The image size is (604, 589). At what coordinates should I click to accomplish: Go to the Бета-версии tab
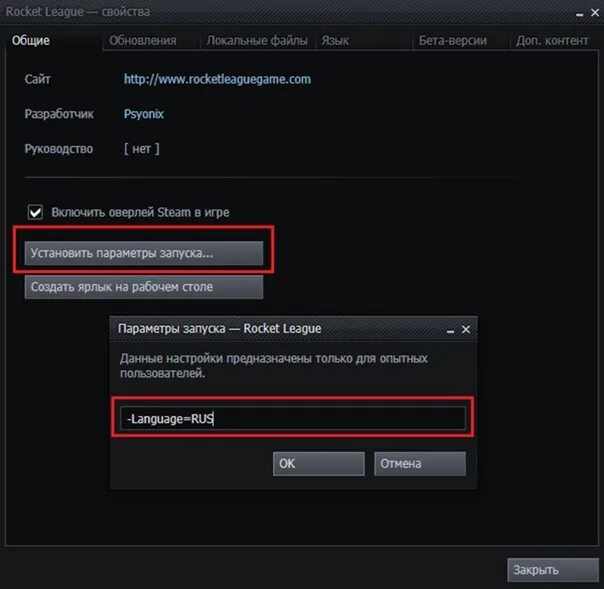coord(453,40)
